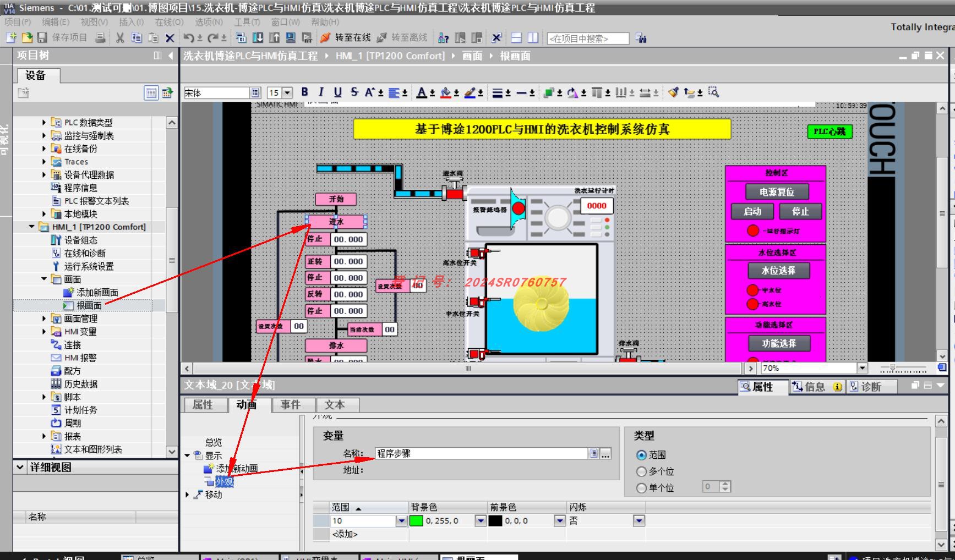Split editor area horizontally
Screen dimensions: 955x560
click(x=516, y=37)
